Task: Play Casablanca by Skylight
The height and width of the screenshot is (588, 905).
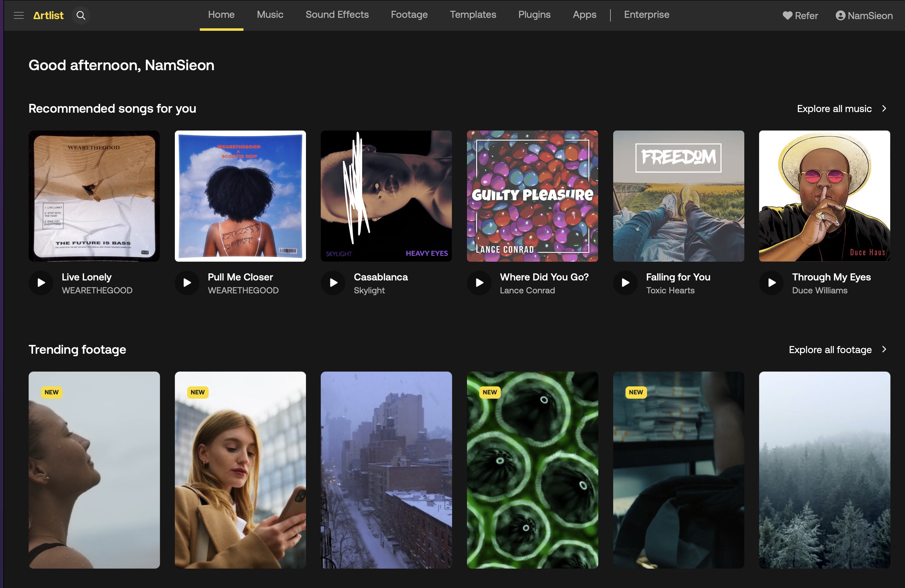Action: (x=333, y=283)
